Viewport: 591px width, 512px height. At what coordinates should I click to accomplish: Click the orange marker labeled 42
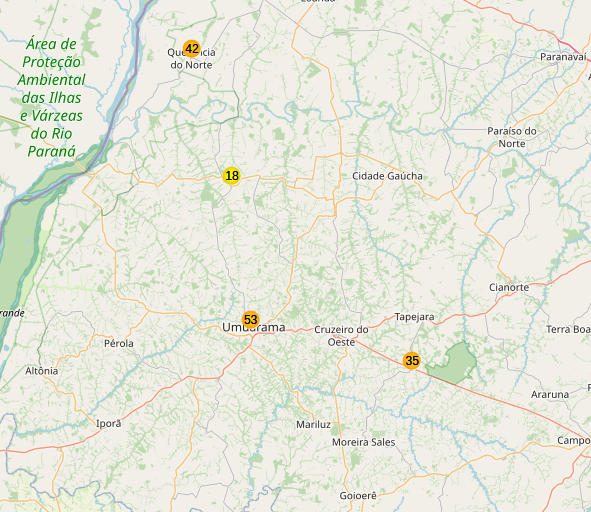[x=191, y=49]
